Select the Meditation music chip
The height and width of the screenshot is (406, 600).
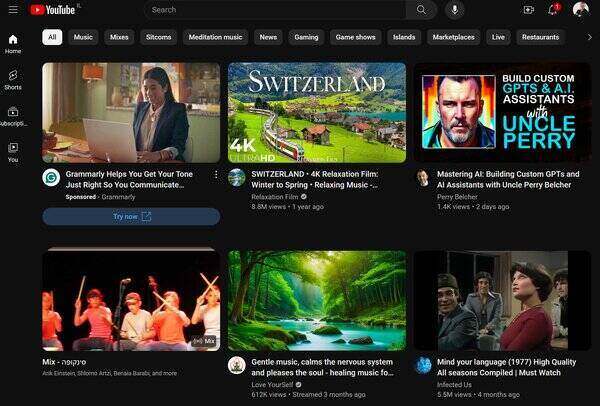[x=215, y=37]
